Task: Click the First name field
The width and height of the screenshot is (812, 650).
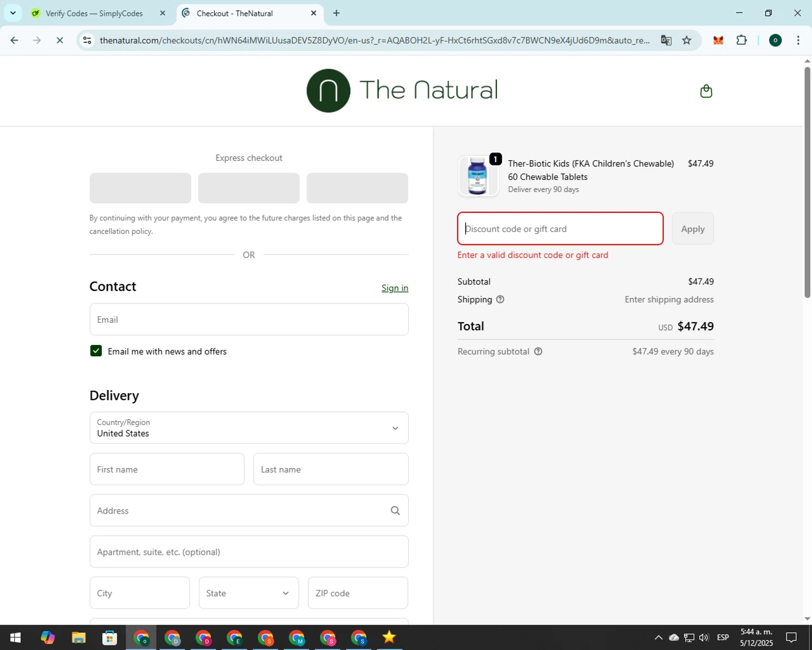Action: point(167,469)
